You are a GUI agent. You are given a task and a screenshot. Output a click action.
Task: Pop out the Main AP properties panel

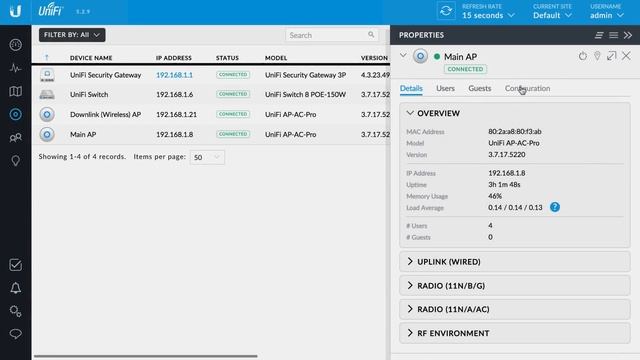click(611, 56)
